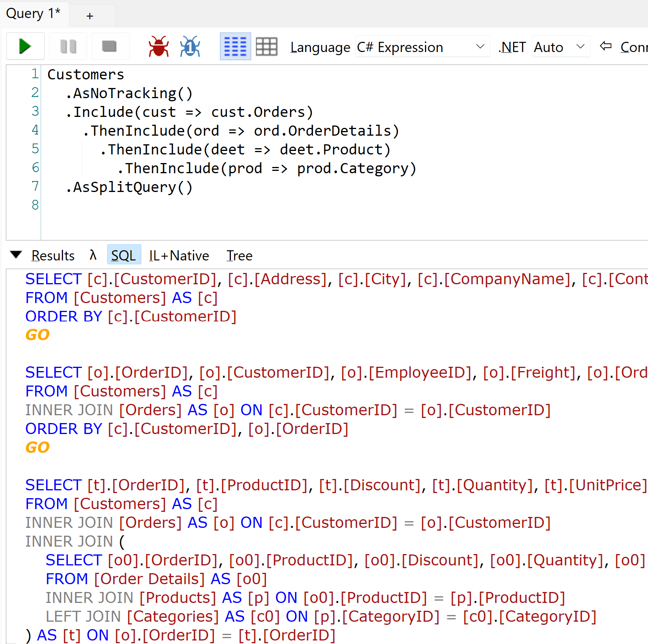Screen dimensions: 648x644
Task: Click .AsNoTracking() in the editor
Action: pyautogui.click(x=129, y=93)
